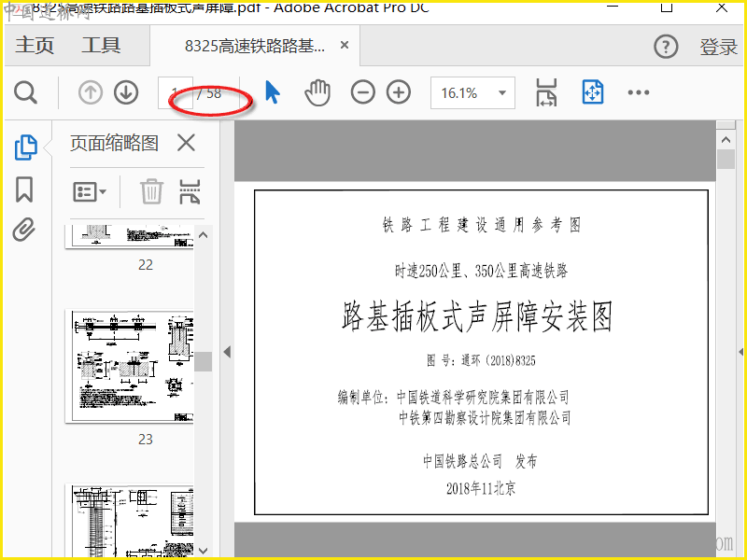Open the search (magnifier) tool
This screenshot has width=747, height=560.
coord(25,92)
